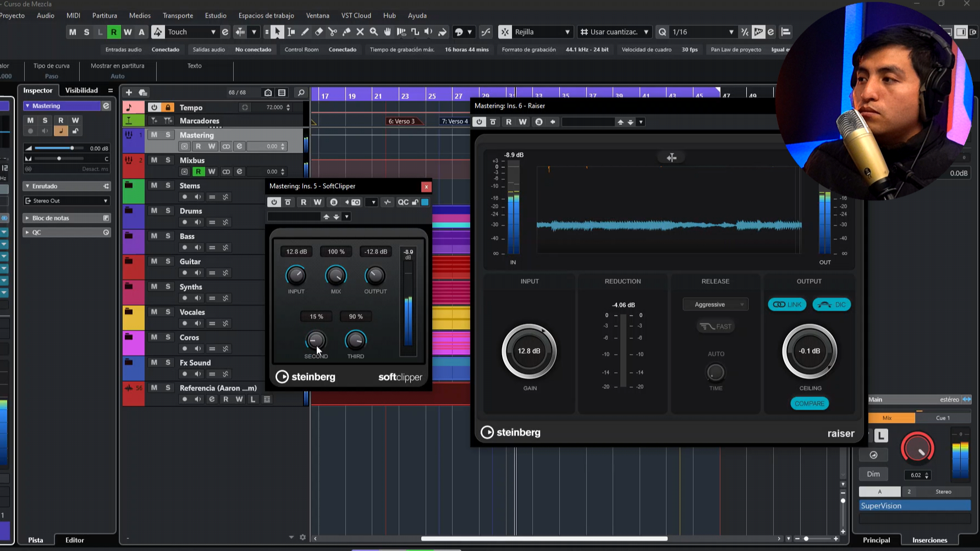This screenshot has height=551, width=980.
Task: Open the Aggressive release mode dropdown
Action: click(715, 305)
